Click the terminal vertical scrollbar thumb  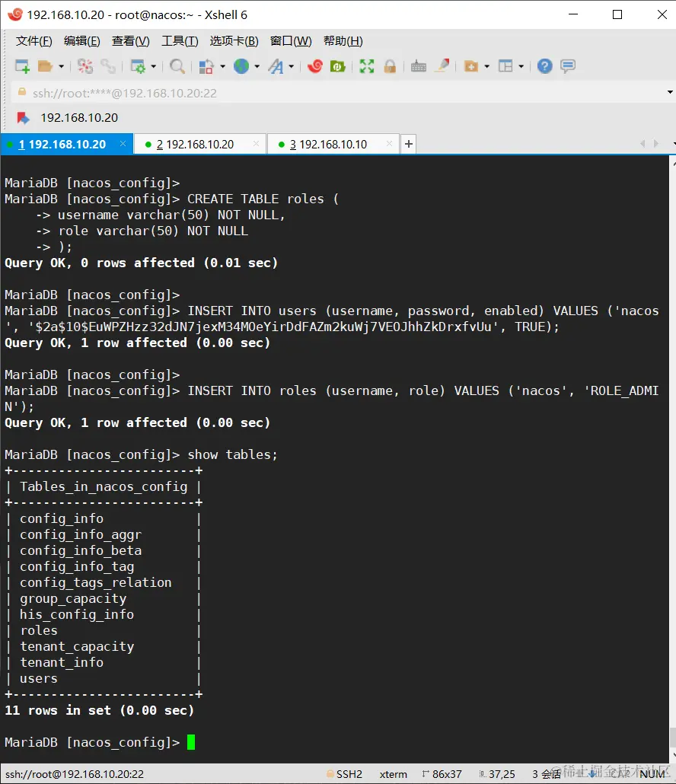point(672,737)
